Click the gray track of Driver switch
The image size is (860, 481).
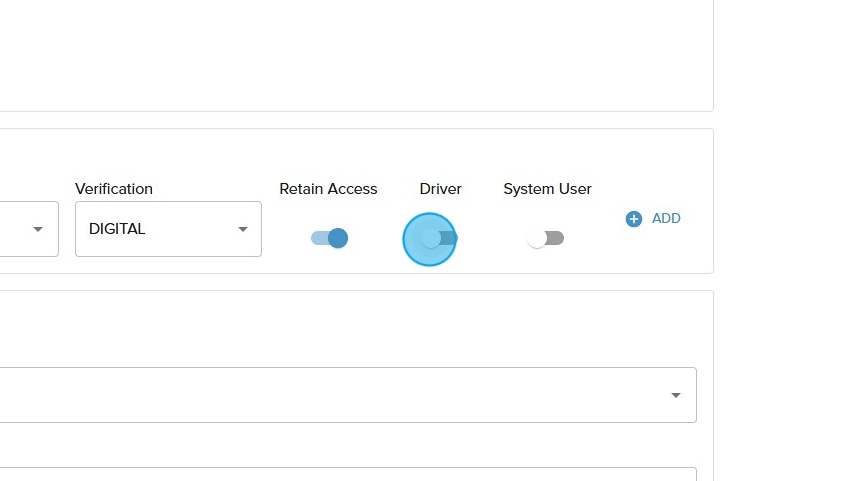[x=450, y=238]
